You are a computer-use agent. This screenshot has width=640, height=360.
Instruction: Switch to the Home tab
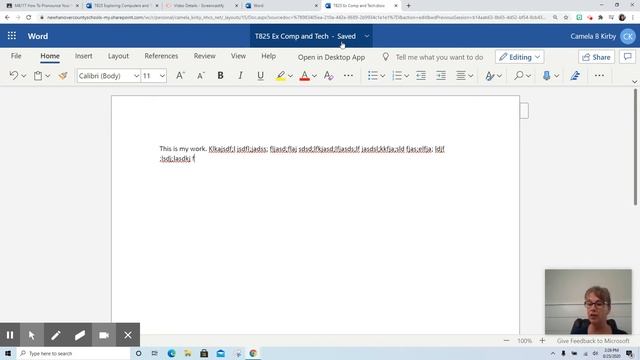[50, 56]
